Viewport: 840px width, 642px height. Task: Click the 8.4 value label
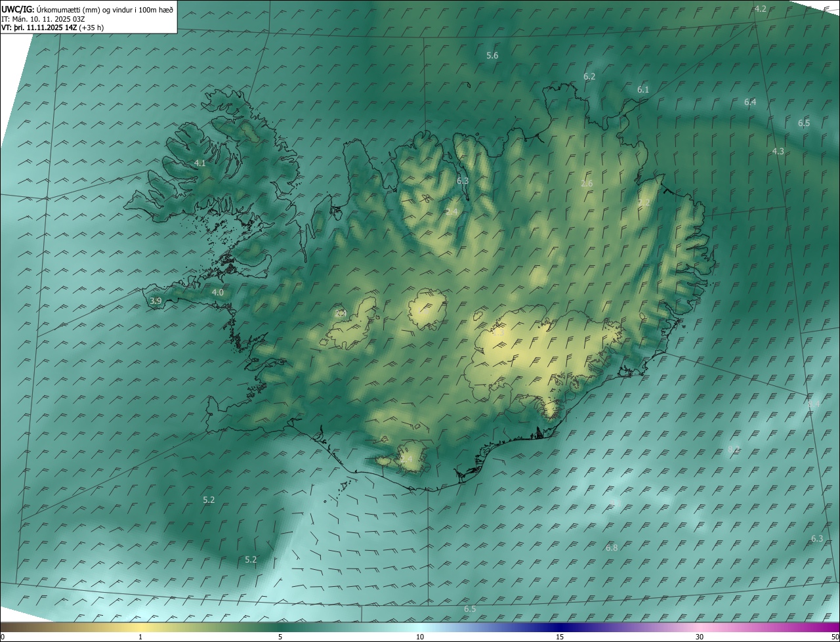[813, 404]
